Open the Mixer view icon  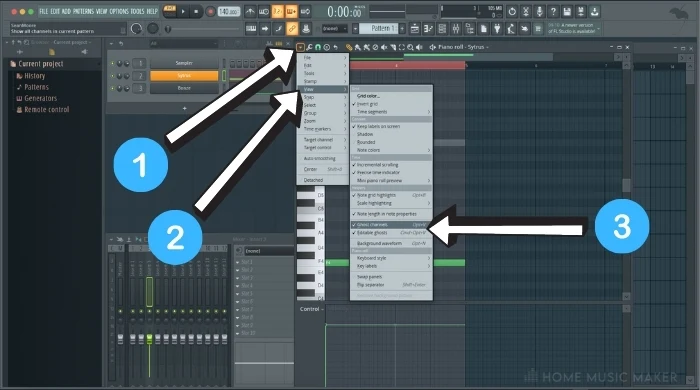click(456, 29)
